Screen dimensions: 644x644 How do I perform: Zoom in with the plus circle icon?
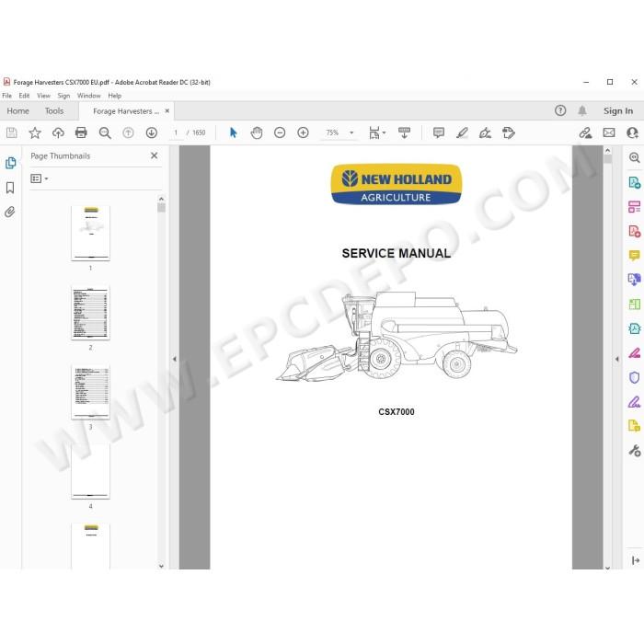[x=303, y=132]
